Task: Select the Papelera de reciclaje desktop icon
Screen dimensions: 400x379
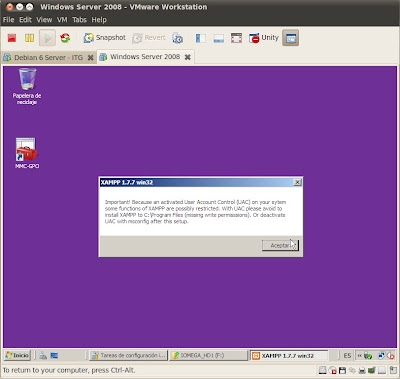Action: coord(27,86)
